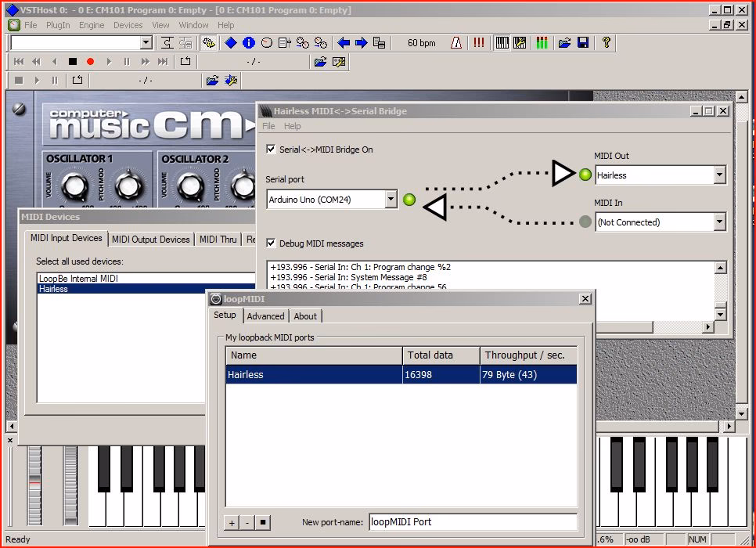Click the red record button in transport bar

[x=90, y=61]
